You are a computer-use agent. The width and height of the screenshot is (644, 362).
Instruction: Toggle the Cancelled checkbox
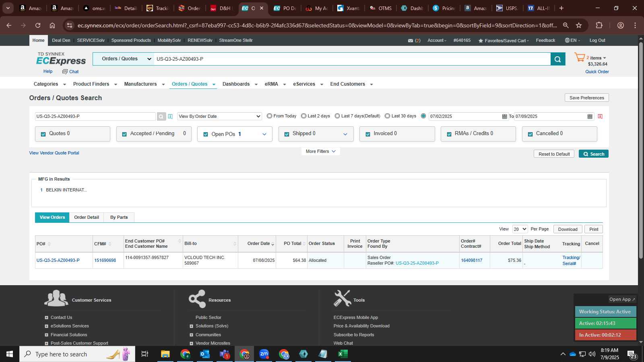click(530, 134)
